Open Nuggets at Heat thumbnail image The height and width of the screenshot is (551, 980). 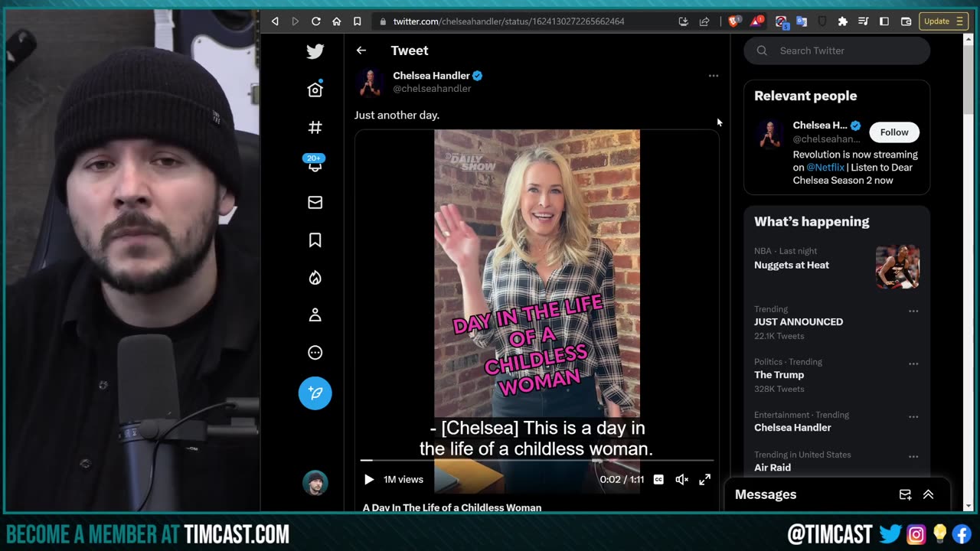coord(897,267)
